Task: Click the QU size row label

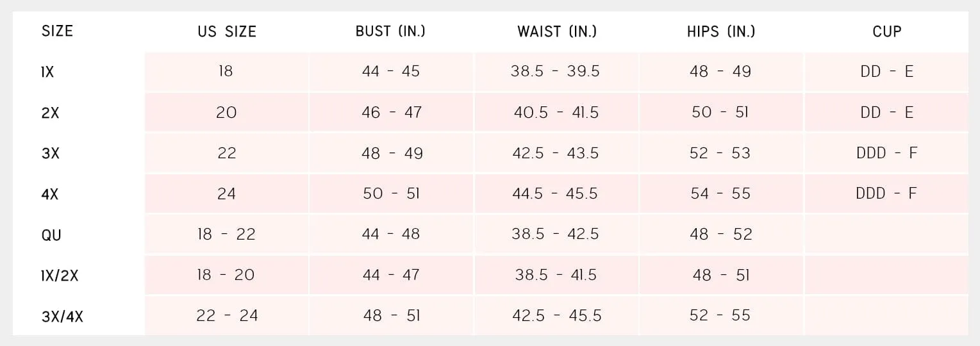Action: [51, 235]
